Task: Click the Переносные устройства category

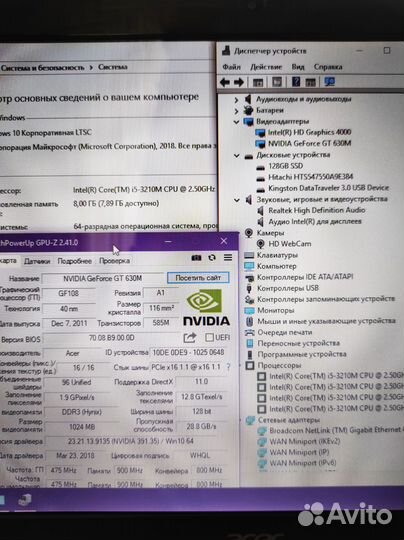Action: click(x=298, y=343)
